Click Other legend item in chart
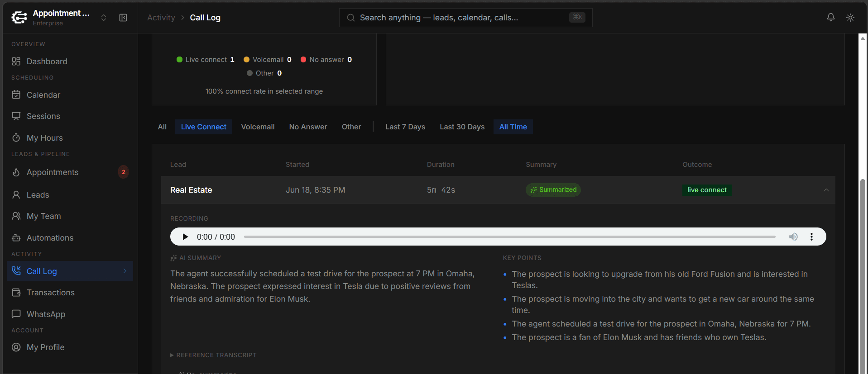The image size is (868, 374). pos(264,73)
